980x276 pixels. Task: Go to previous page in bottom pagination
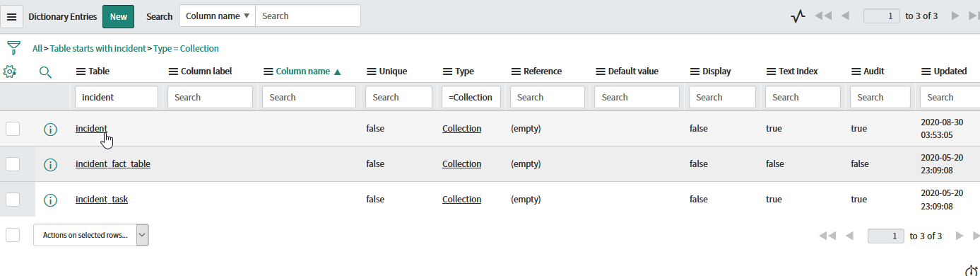click(x=849, y=236)
